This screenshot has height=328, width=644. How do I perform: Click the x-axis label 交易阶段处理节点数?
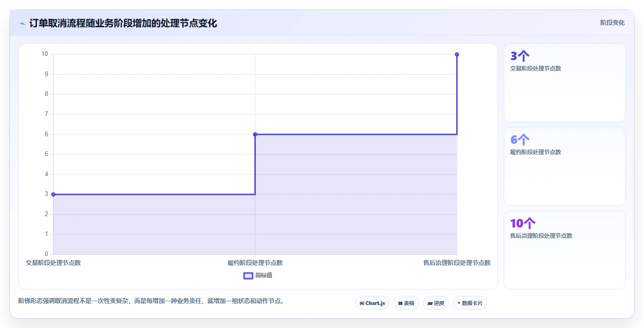53,263
